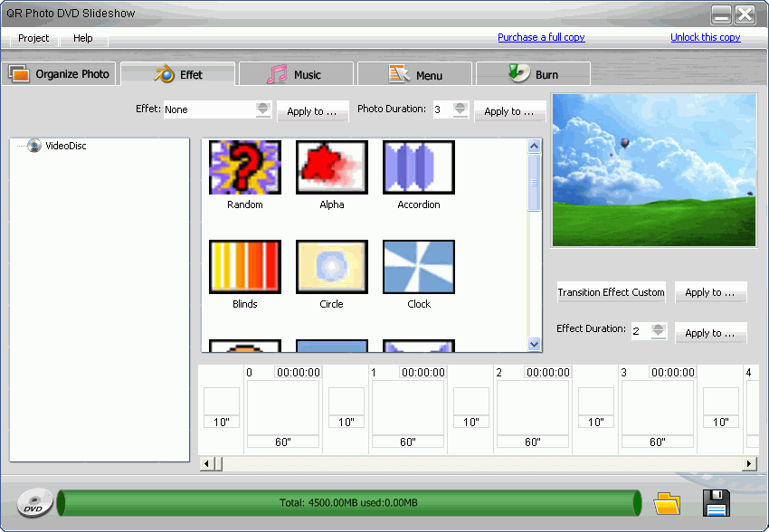Close the QR Photo DVD Slideshow window
This screenshot has height=532, width=769.
745,14
